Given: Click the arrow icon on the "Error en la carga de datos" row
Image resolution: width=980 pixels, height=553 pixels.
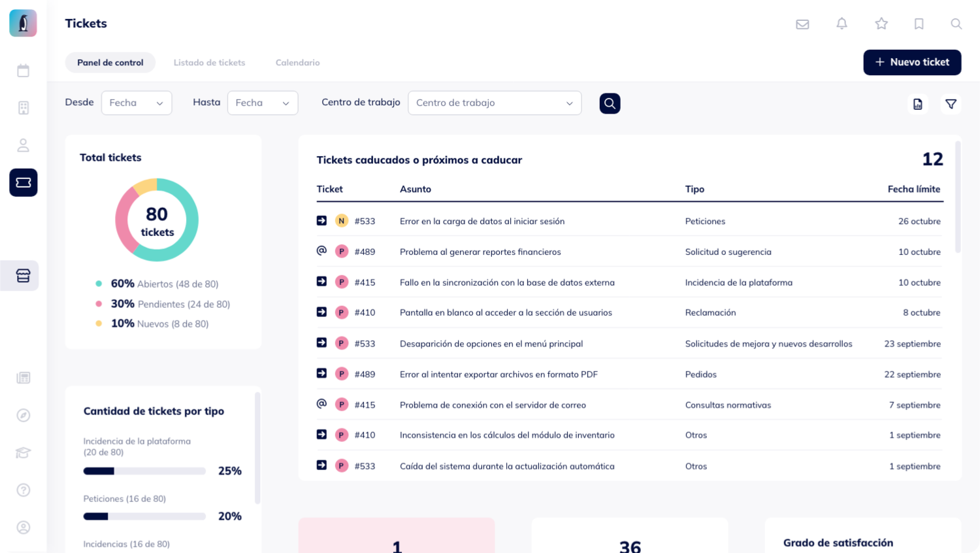Looking at the screenshot, I should coord(321,221).
